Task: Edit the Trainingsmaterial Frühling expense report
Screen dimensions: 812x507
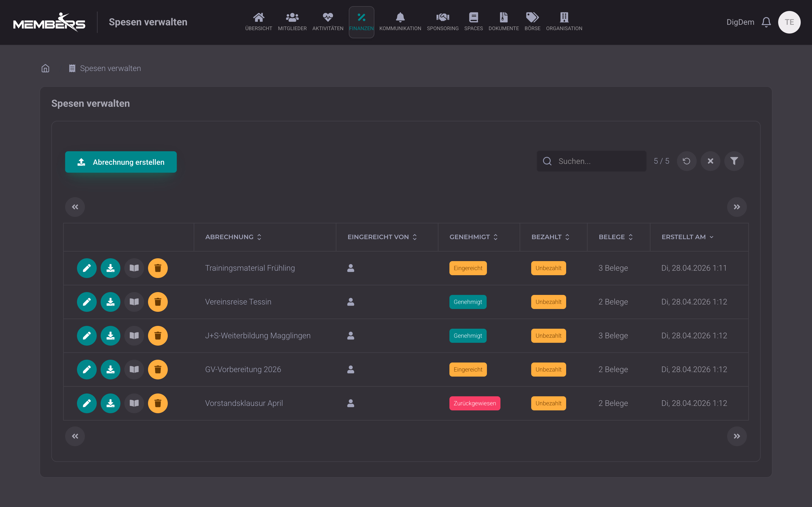Action: 87,268
